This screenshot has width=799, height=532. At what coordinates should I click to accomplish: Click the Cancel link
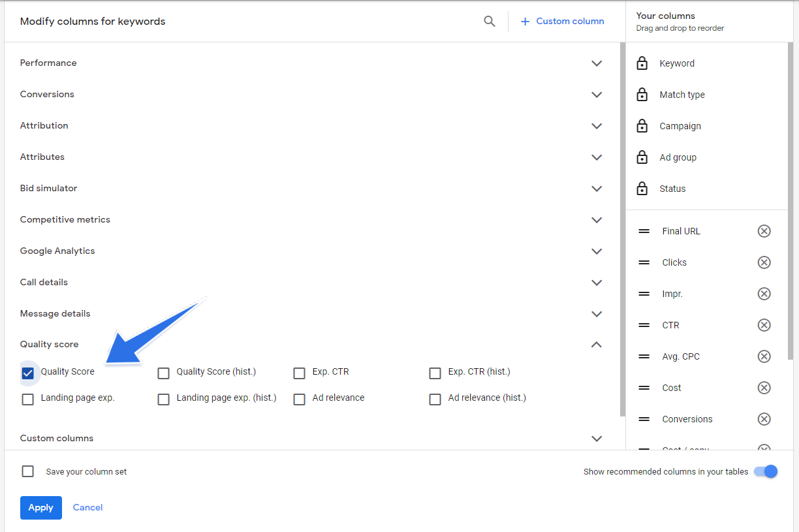87,508
